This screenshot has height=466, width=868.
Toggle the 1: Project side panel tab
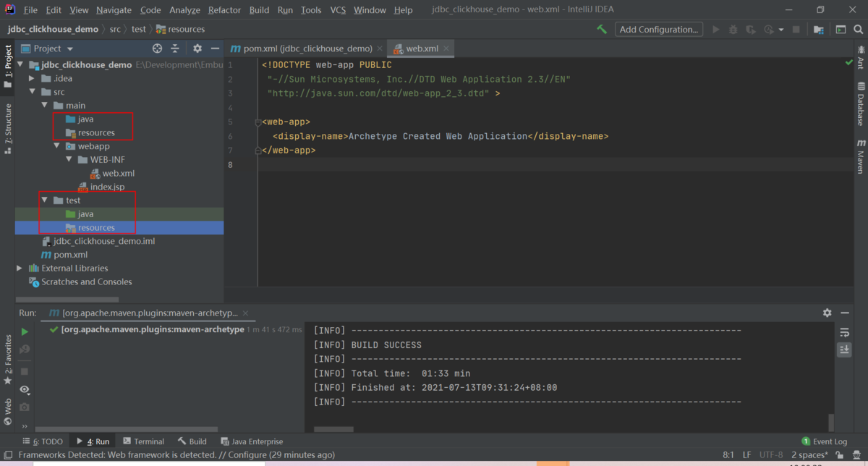(8, 67)
